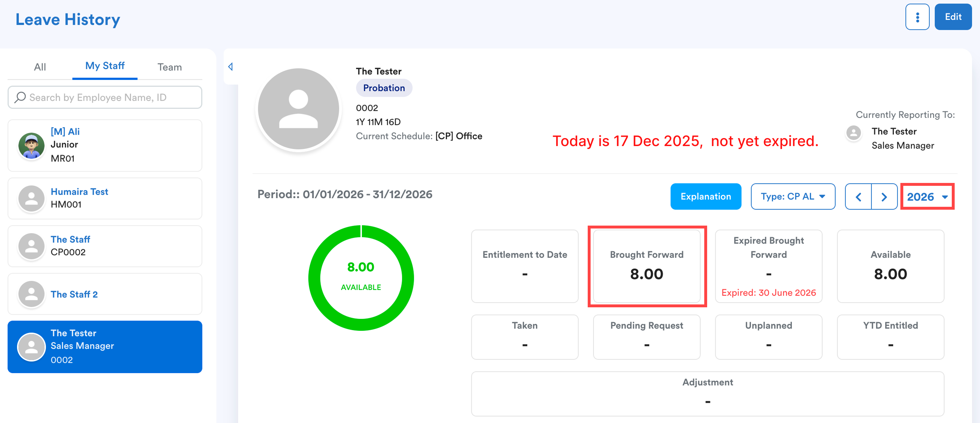980x423 pixels.
Task: Switch to the Team tab
Action: (169, 67)
